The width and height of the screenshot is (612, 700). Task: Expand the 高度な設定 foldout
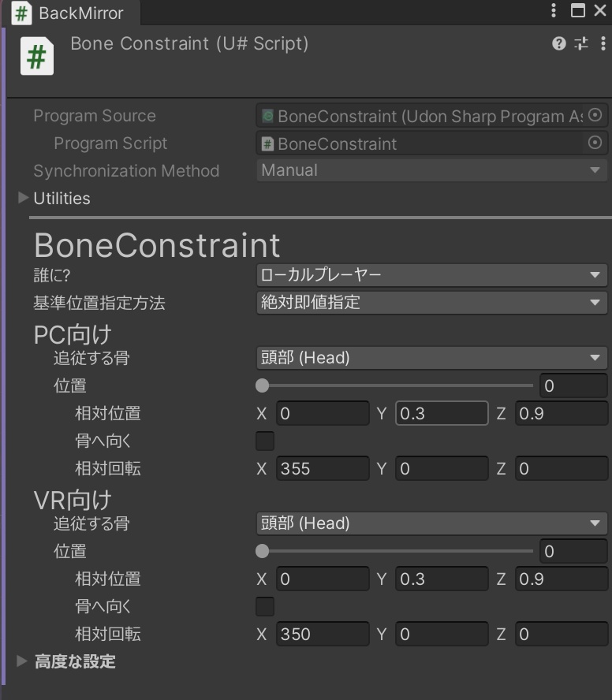(22, 661)
